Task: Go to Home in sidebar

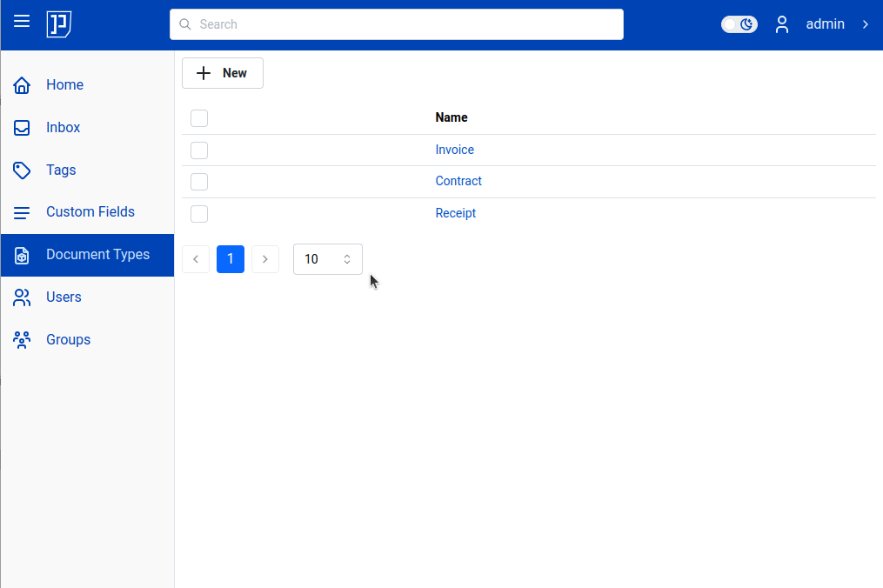Action: tap(87, 85)
